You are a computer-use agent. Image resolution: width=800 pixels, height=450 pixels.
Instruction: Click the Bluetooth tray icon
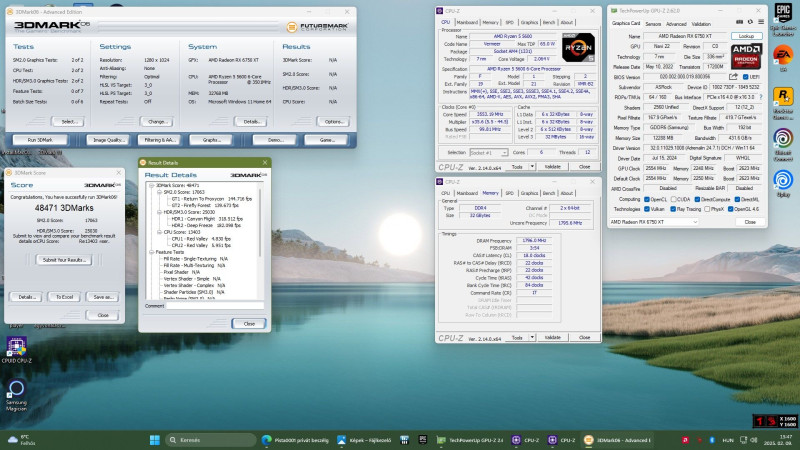coord(711,440)
